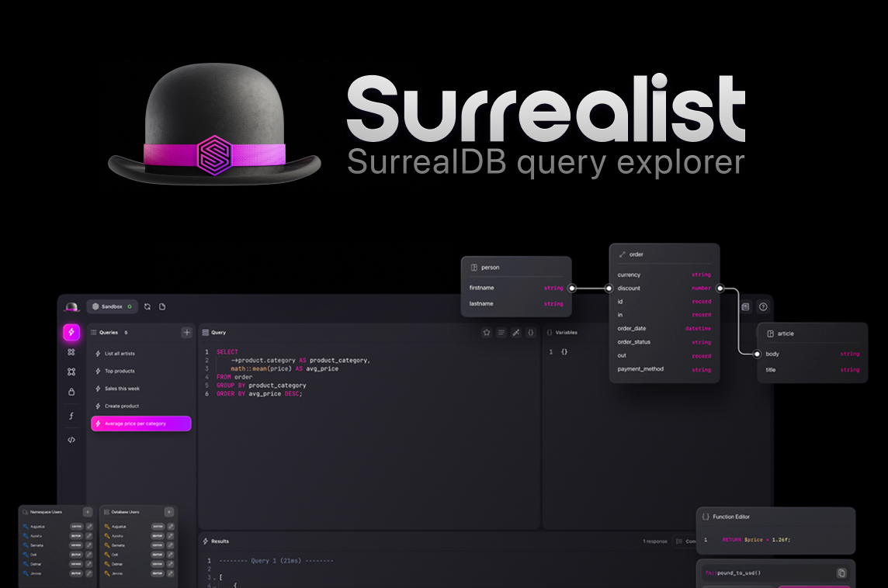This screenshot has height=588, width=888.
Task: Click the order table edge icon
Action: (x=623, y=254)
